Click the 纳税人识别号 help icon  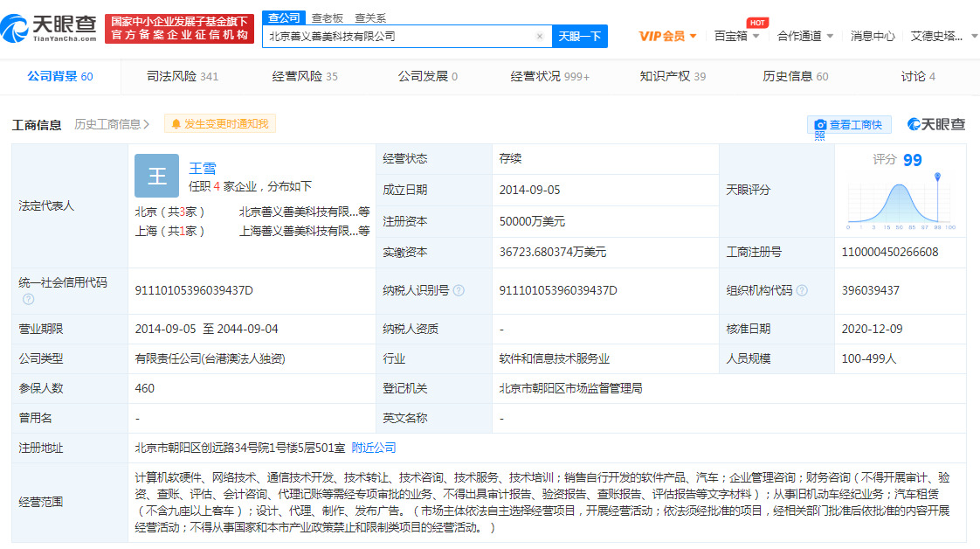(x=459, y=290)
